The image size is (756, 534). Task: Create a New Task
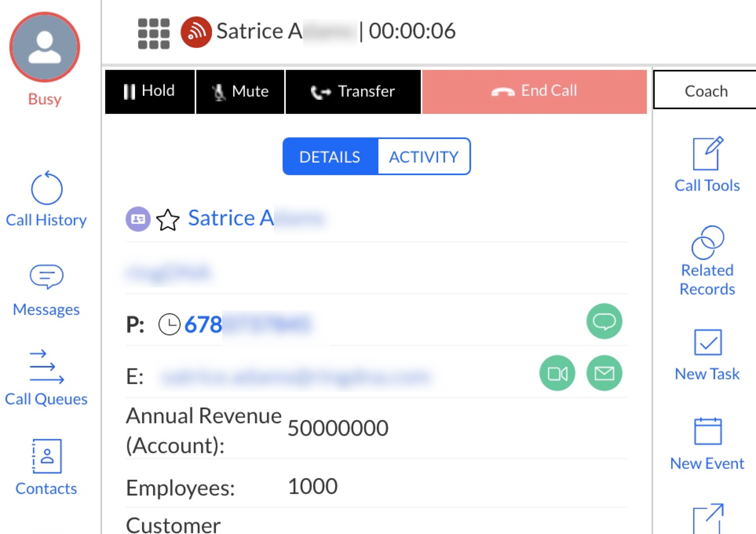tap(707, 355)
